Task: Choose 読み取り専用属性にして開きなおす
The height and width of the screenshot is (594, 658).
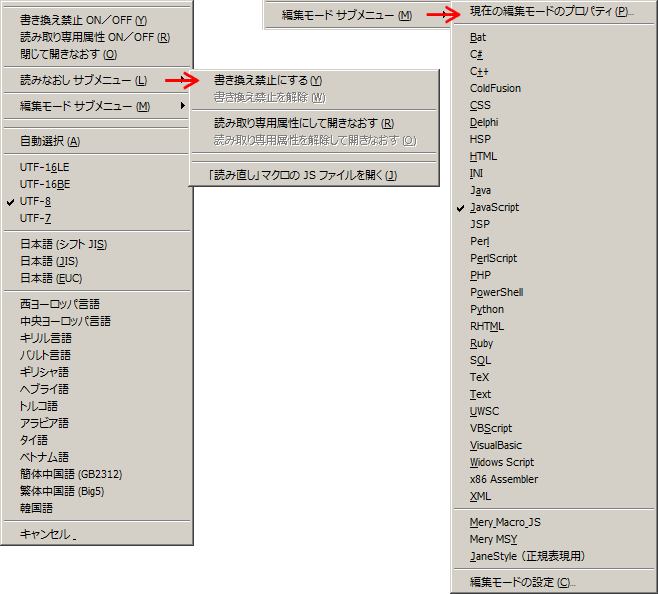Action: [303, 123]
